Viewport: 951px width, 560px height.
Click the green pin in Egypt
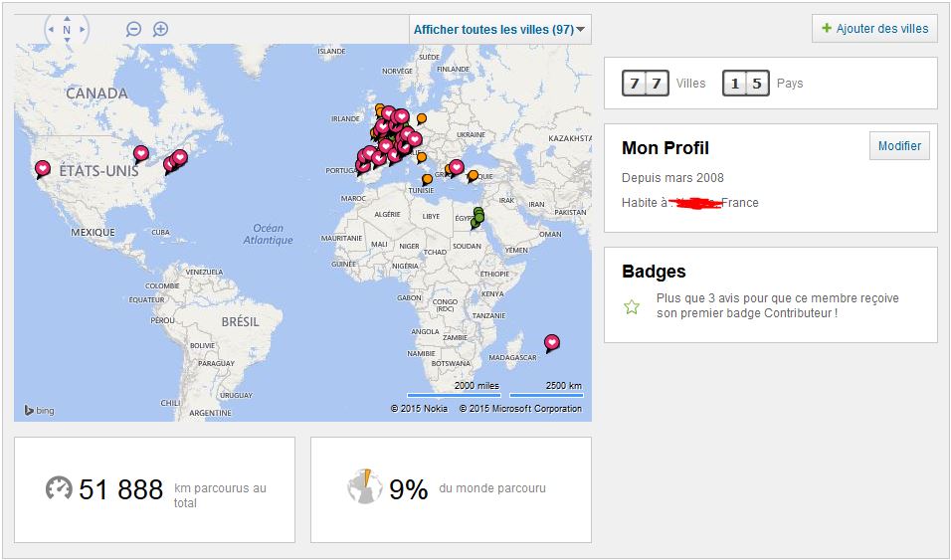[478, 215]
